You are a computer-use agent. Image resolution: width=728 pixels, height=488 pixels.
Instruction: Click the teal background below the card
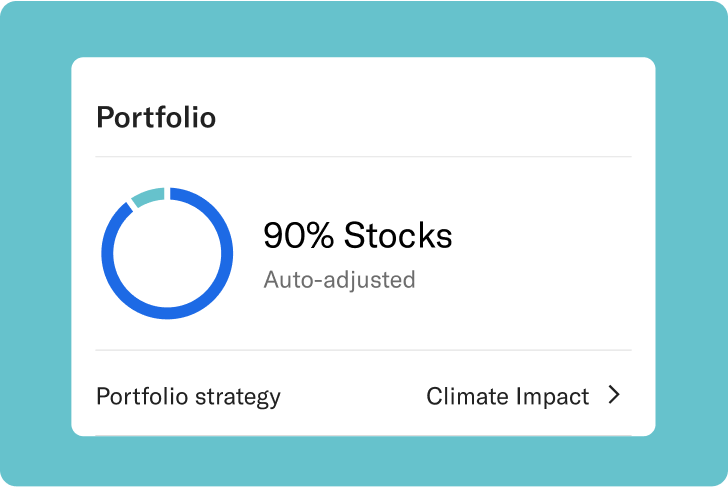click(363, 462)
